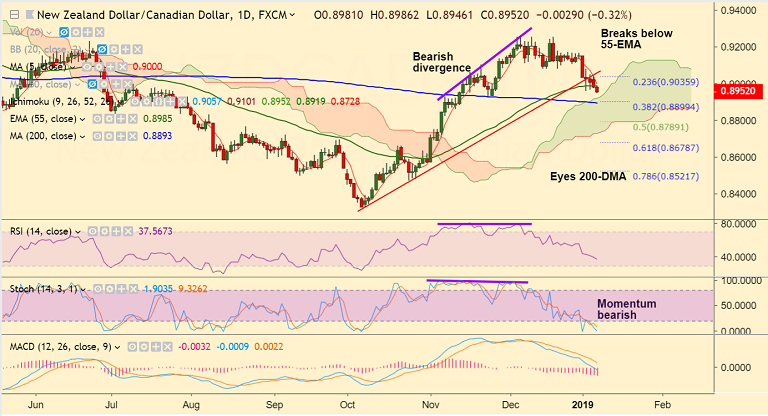Show the hidden Vol (20) indicator
This screenshot has height=416, width=768.
tap(64, 32)
